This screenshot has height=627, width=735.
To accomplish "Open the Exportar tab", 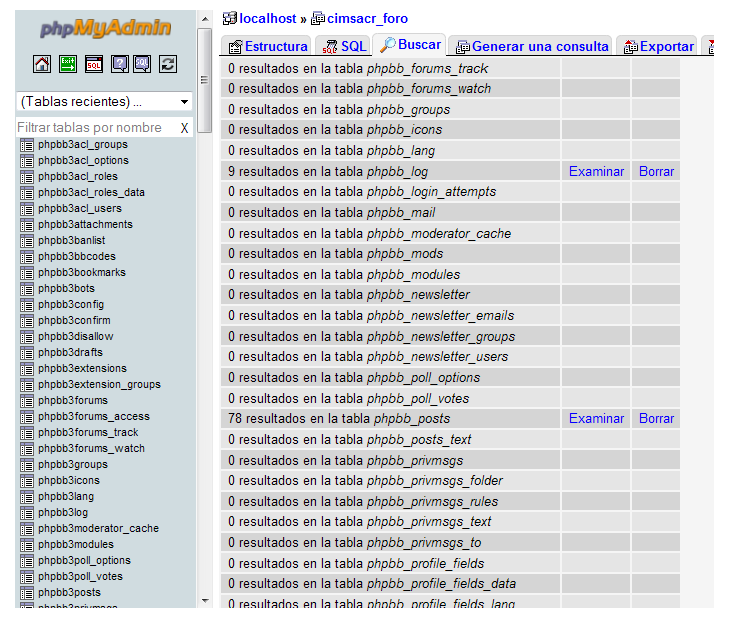I will click(658, 46).
